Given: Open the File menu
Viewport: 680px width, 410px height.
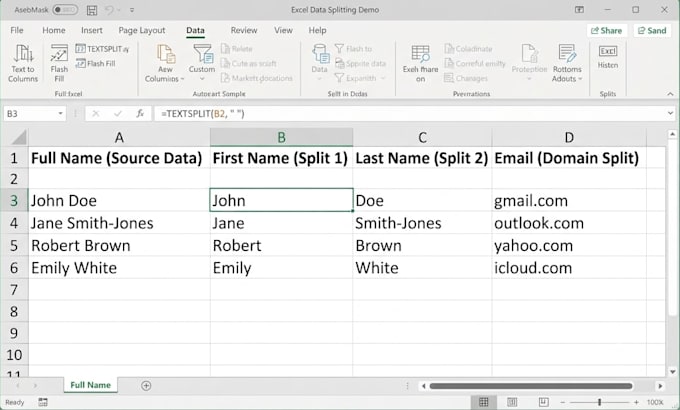Looking at the screenshot, I should coord(16,30).
